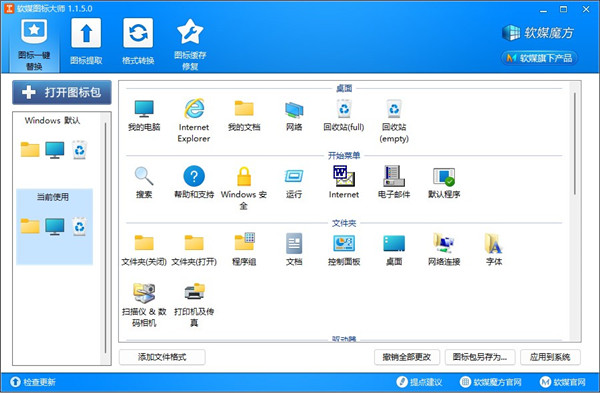Click the 打开图标包 button

(x=62, y=92)
